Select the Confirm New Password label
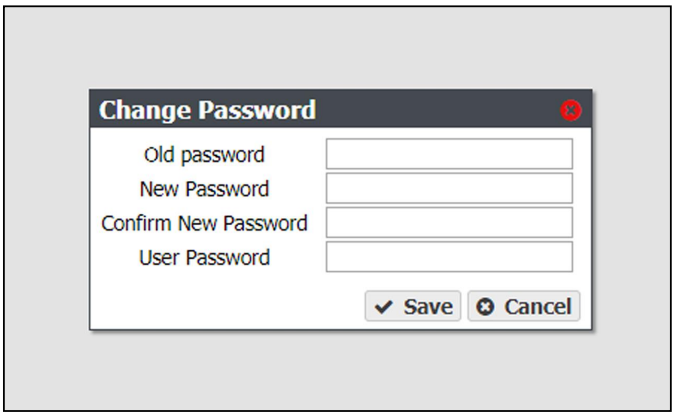 pyautogui.click(x=204, y=223)
